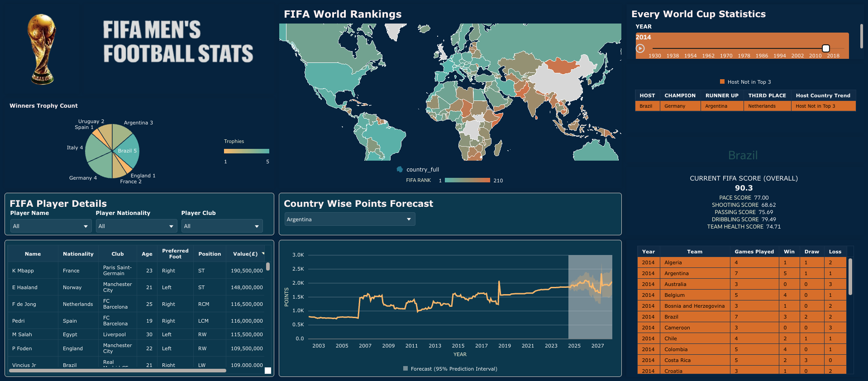Click the Games Played column header
868x381 pixels.
coord(754,252)
